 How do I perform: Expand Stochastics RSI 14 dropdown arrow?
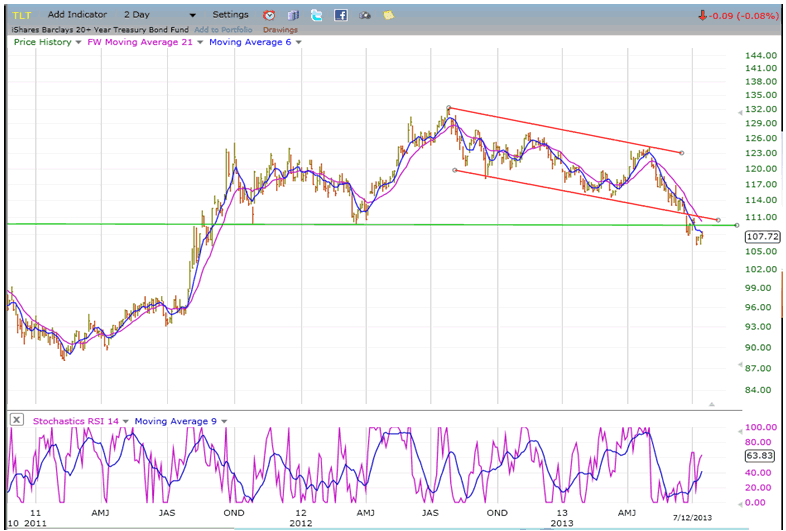tap(126, 421)
